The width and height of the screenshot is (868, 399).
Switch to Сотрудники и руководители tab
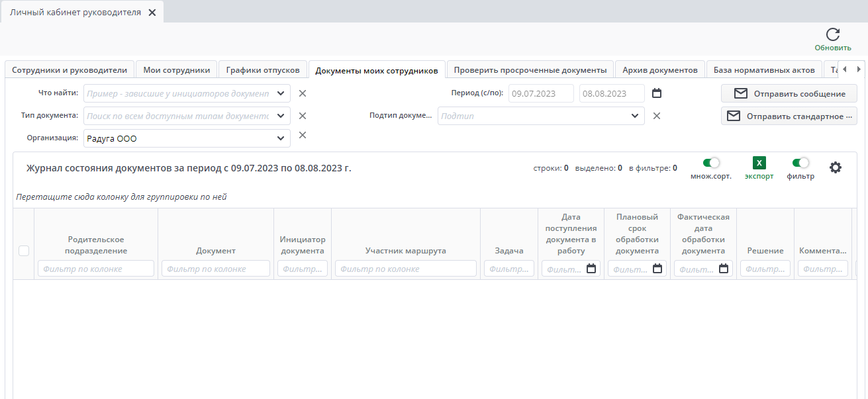pos(70,69)
